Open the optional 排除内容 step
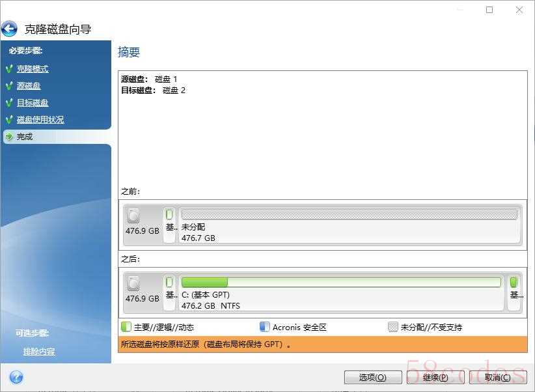Image resolution: width=535 pixels, height=392 pixels. click(39, 352)
